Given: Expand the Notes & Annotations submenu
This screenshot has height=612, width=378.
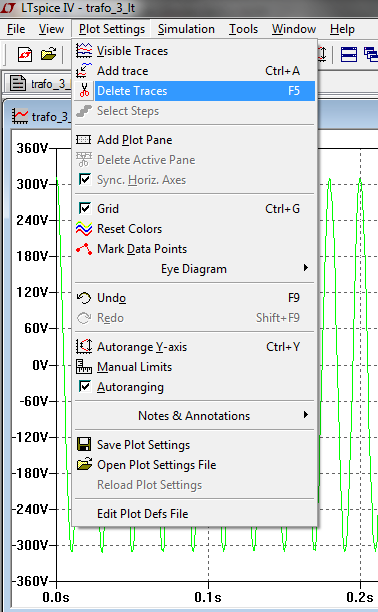Looking at the screenshot, I should (194, 416).
